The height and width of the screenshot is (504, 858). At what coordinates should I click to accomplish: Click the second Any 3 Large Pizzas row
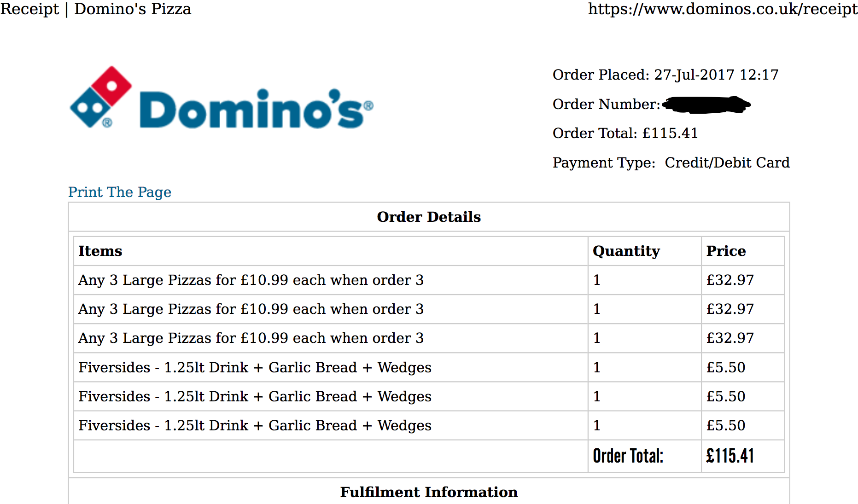click(429, 309)
